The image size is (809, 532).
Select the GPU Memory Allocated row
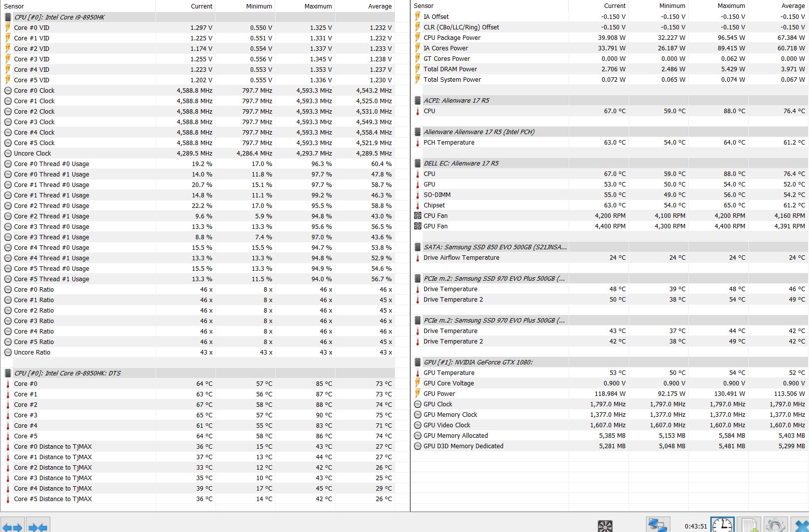pos(456,435)
